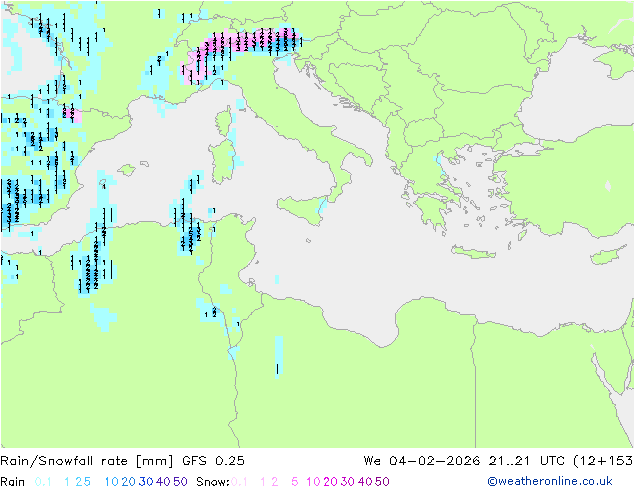Click the 'We 04-02-2026' date text

(422, 461)
